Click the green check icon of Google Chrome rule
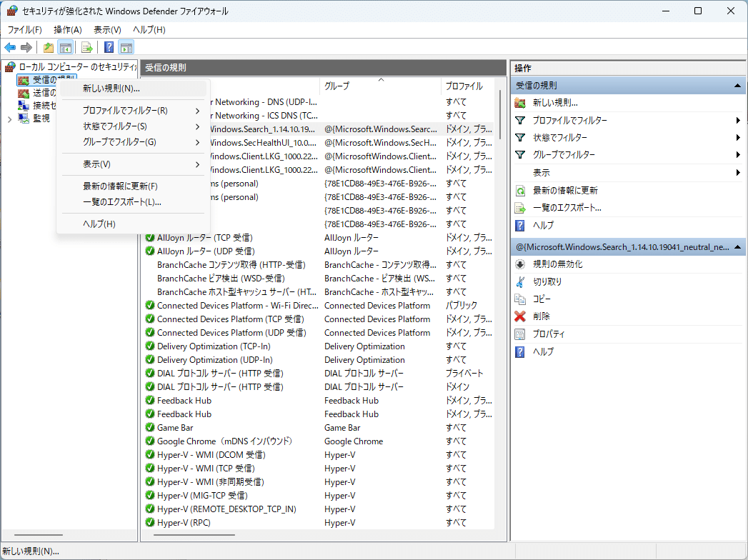Image resolution: width=748 pixels, height=560 pixels. click(x=150, y=441)
